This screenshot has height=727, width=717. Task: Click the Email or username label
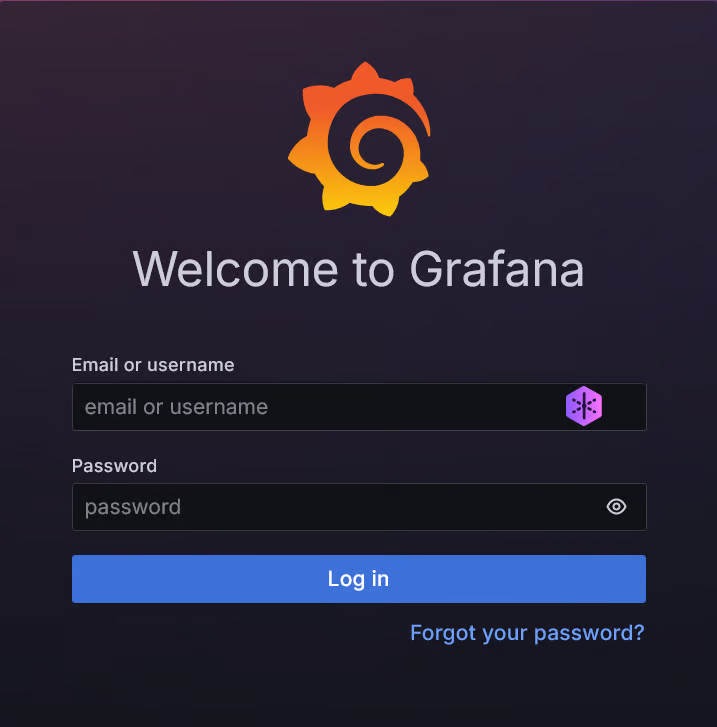click(x=153, y=365)
